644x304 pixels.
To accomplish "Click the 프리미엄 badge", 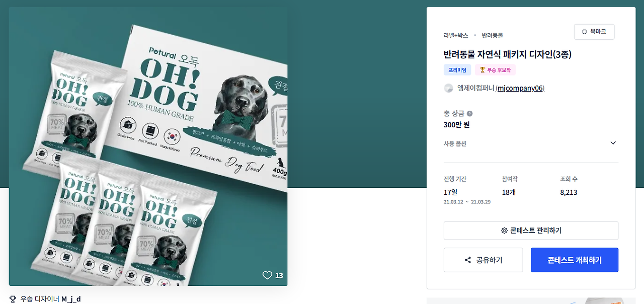I will 457,70.
